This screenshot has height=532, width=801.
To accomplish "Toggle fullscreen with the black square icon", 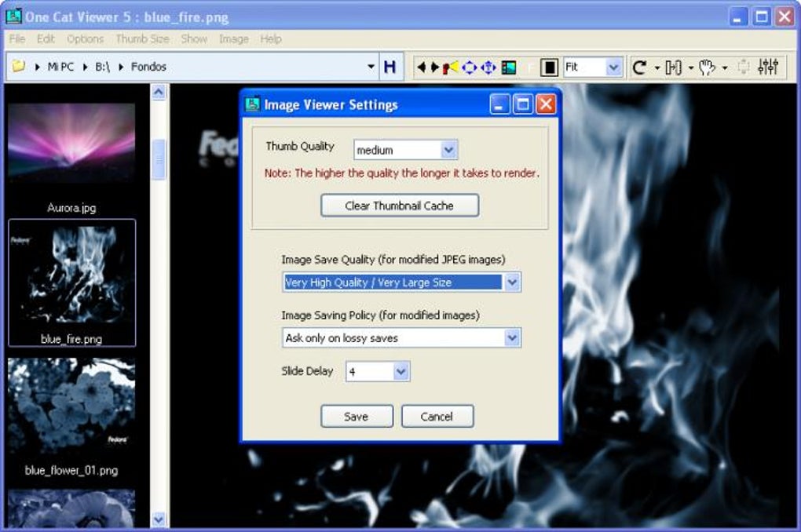I will (x=550, y=67).
